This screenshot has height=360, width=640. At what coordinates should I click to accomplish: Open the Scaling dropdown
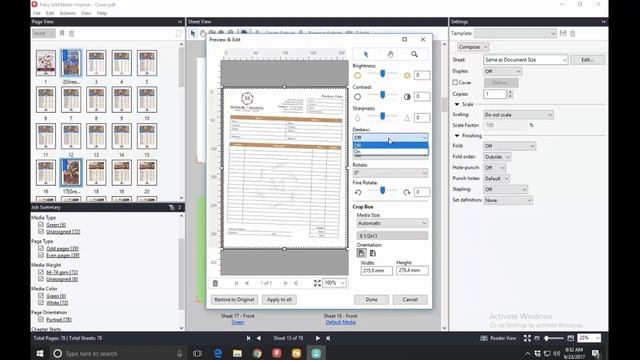[x=518, y=115]
